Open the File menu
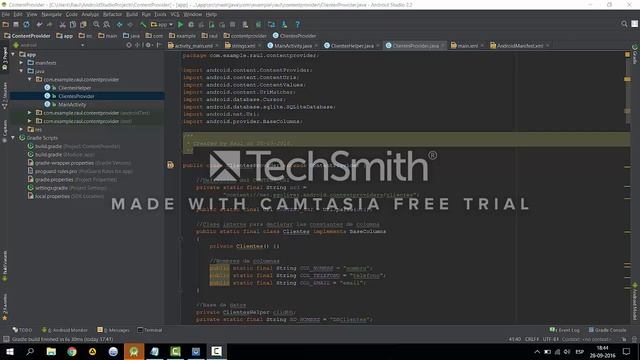 [x=6, y=14]
